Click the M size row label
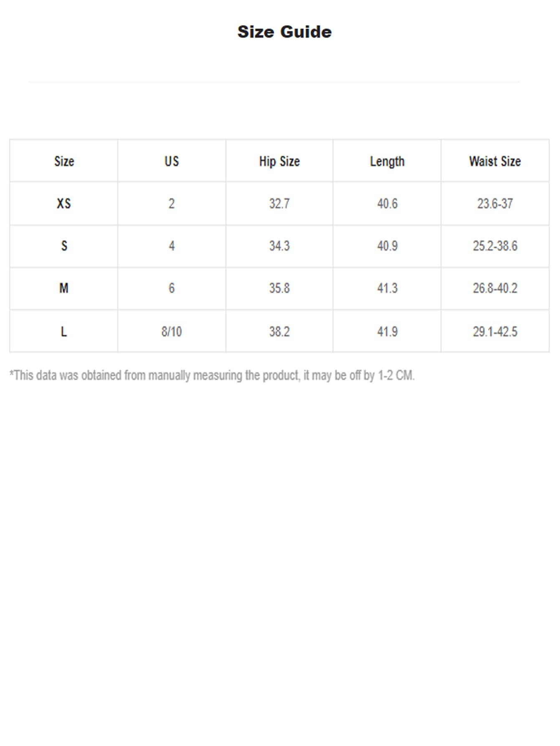Viewport: 560px width, 746px height. click(64, 288)
